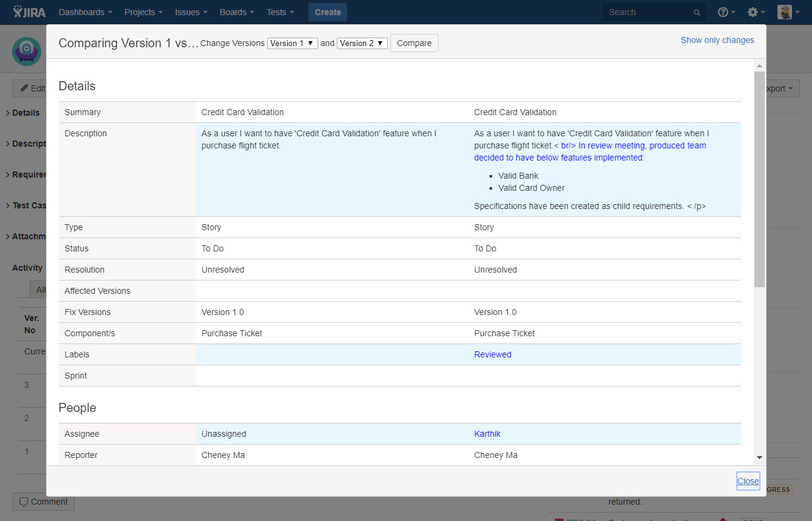Click scrollbar up arrow in dialog
The width and height of the screenshot is (812, 521).
point(759,65)
